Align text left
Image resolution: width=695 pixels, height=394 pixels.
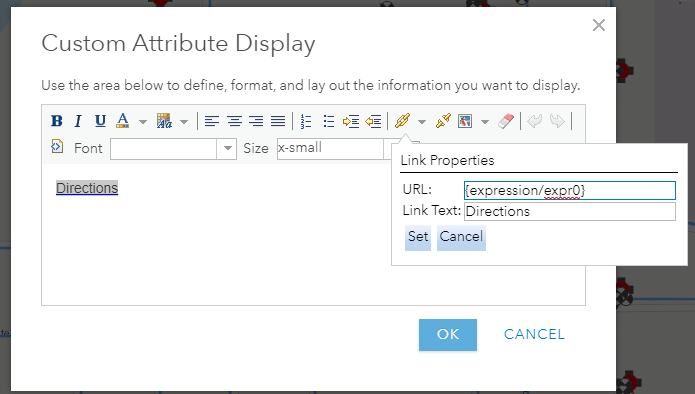[x=212, y=121]
